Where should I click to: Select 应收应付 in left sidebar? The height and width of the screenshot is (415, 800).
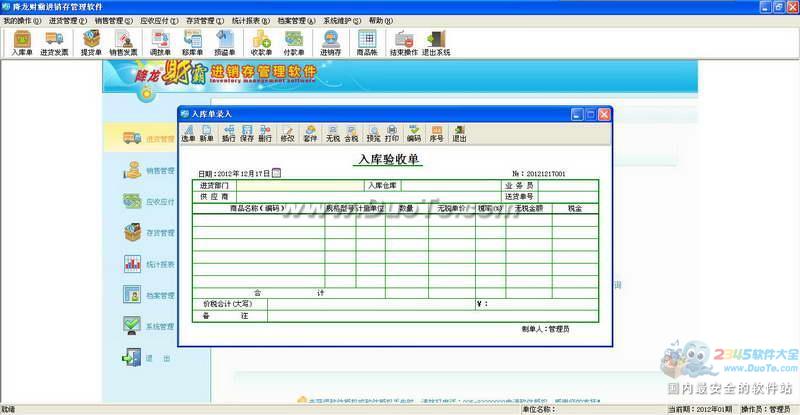coord(148,202)
